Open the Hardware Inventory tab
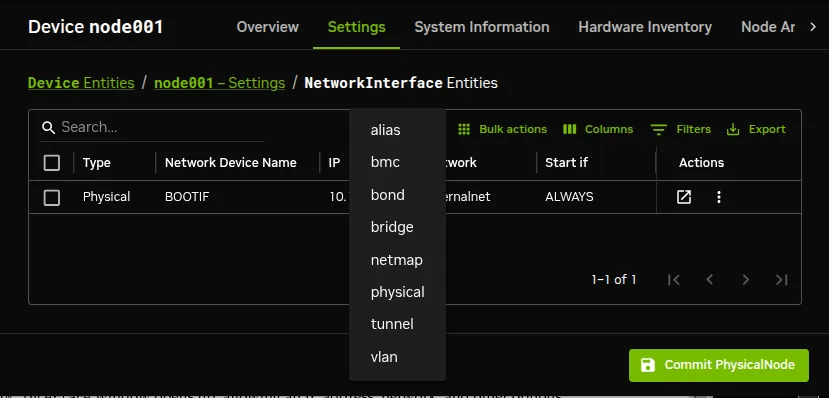Screen dimensions: 829x398 (x=645, y=27)
